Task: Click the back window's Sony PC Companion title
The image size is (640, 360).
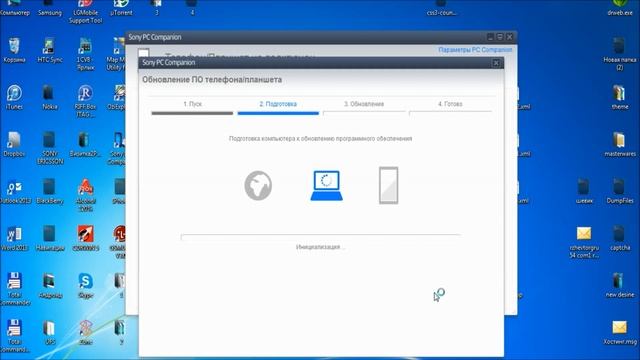Action: pyautogui.click(x=155, y=37)
